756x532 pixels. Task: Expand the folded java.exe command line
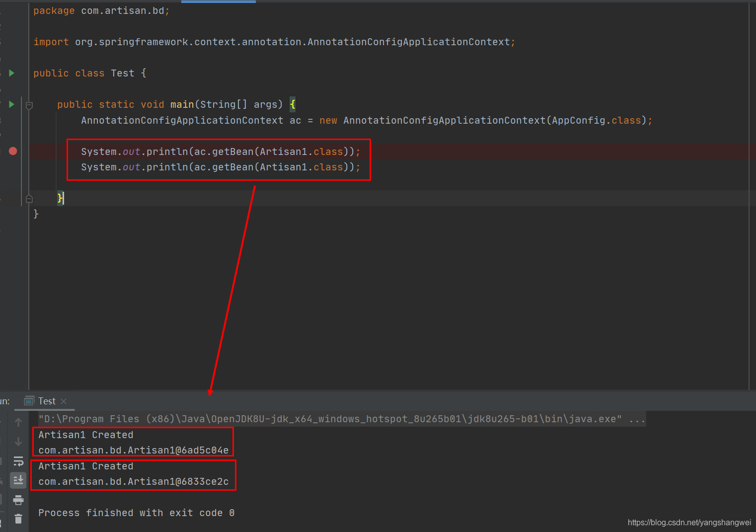637,419
